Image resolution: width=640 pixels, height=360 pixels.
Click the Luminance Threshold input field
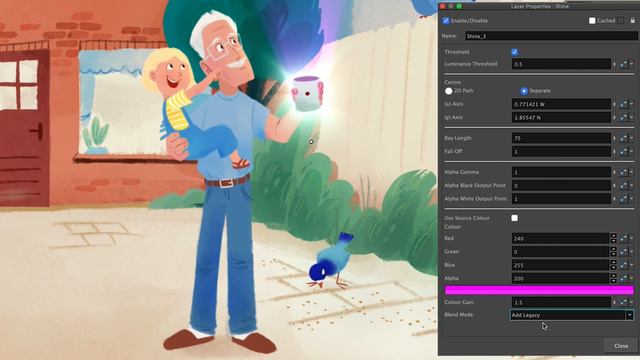coord(561,64)
